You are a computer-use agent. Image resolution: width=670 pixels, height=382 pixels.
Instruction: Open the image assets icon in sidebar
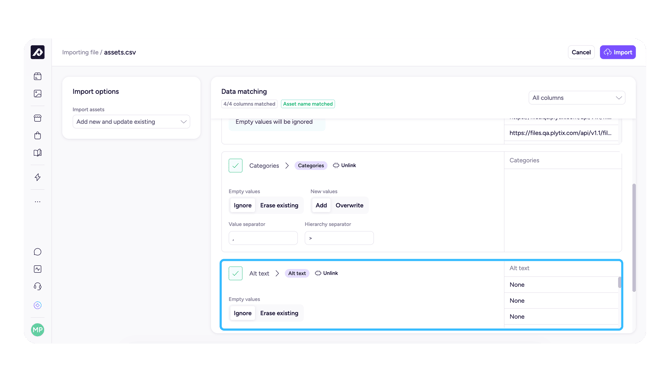coord(38,94)
